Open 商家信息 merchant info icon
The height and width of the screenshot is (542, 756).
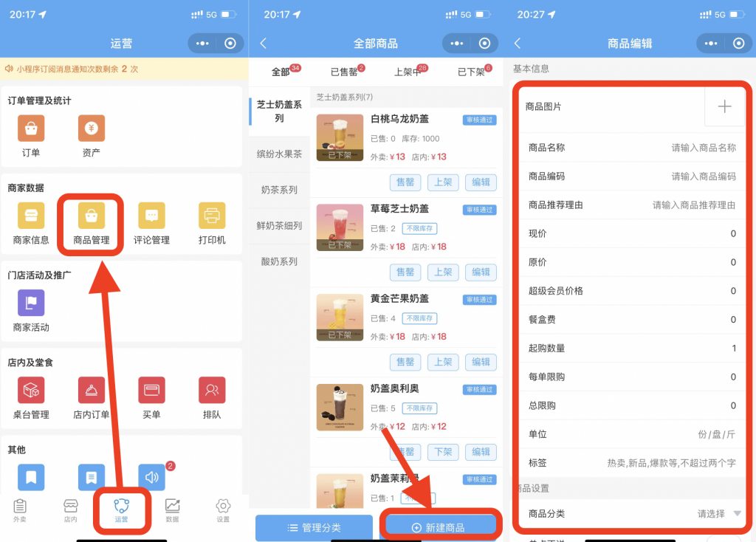click(30, 219)
